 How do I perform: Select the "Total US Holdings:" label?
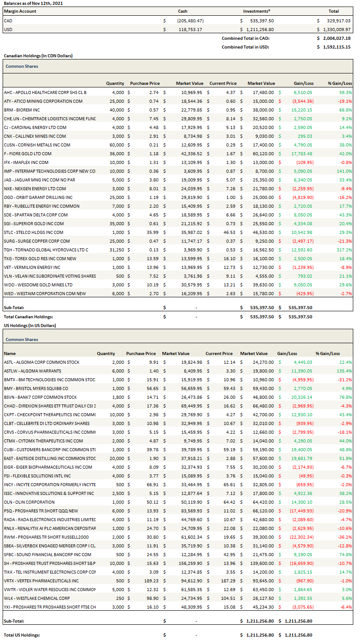coord(22,635)
